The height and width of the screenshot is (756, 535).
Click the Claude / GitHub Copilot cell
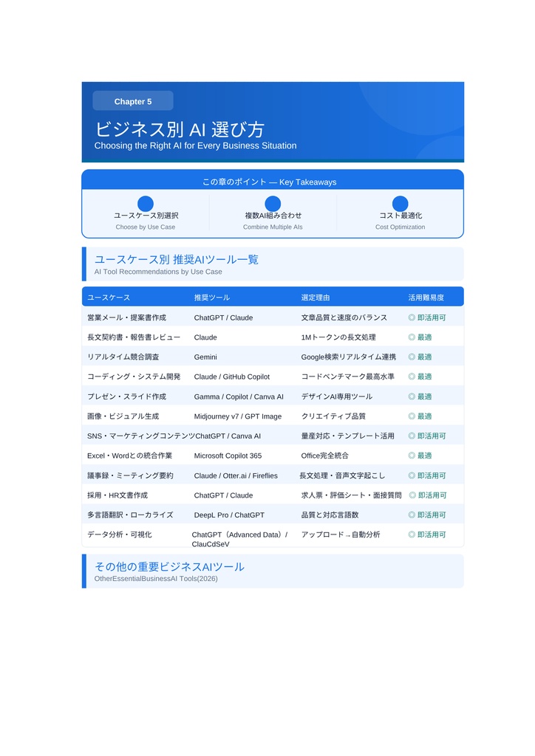coord(232,377)
